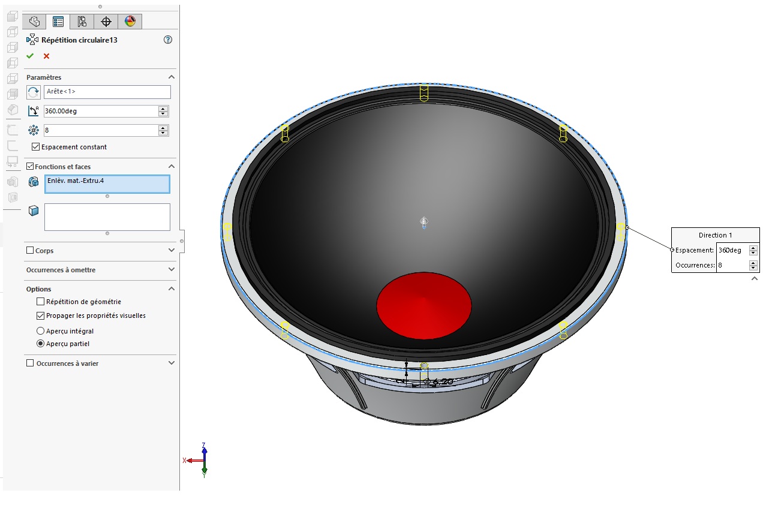Screen dimensions: 772x532
Task: Click the features to pattern icon
Action: [x=34, y=182]
